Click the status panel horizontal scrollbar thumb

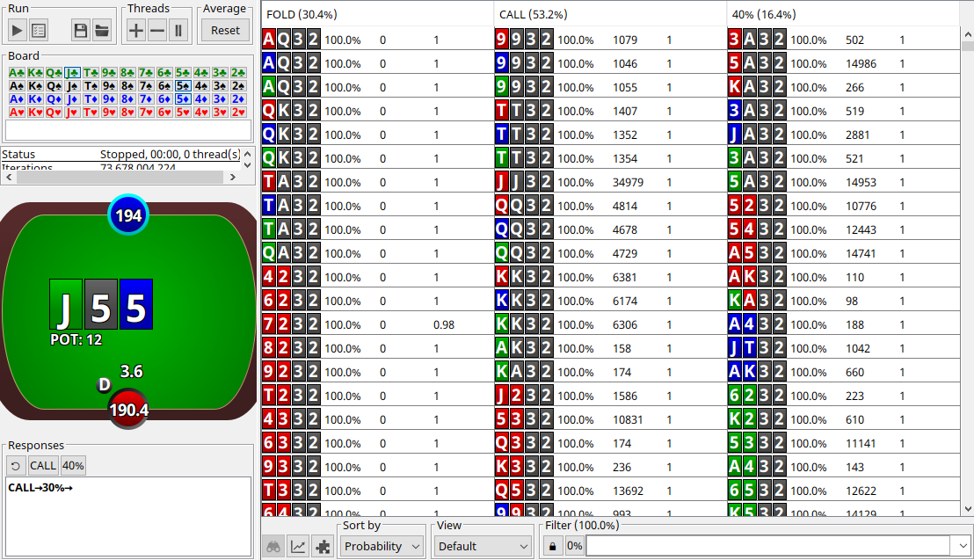pos(120,177)
